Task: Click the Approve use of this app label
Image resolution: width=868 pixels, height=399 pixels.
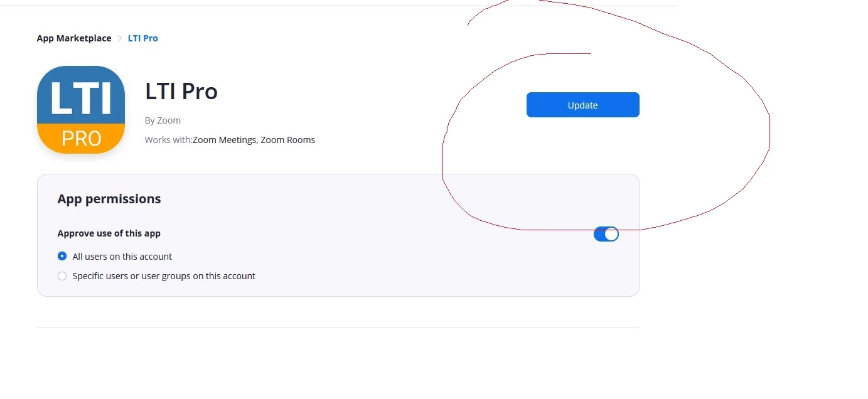Action: pos(109,233)
